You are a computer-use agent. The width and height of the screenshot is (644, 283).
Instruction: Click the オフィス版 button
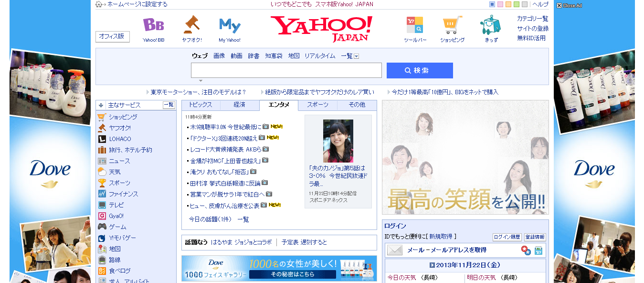pyautogui.click(x=112, y=37)
